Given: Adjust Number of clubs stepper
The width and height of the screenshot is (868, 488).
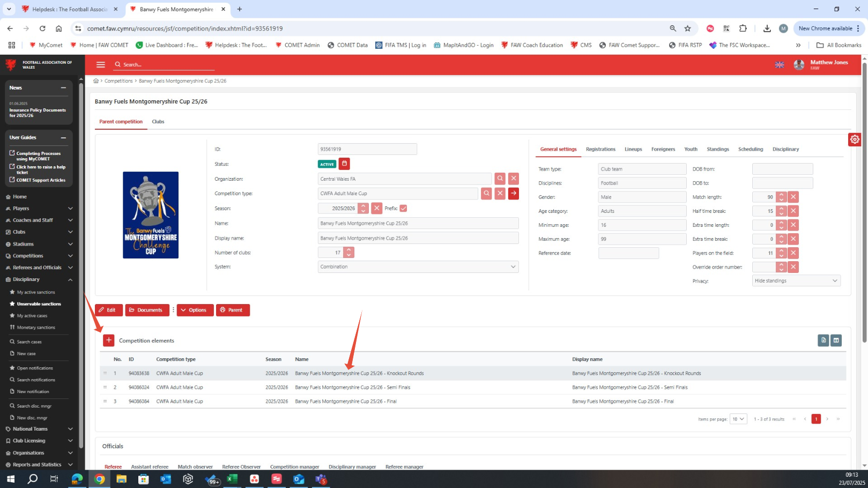Looking at the screenshot, I should 349,252.
